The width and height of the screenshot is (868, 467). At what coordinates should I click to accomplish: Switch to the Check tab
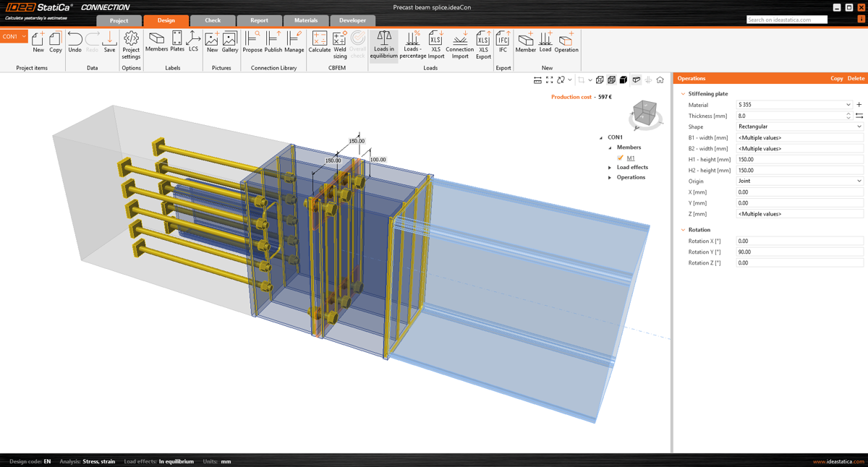pos(213,20)
